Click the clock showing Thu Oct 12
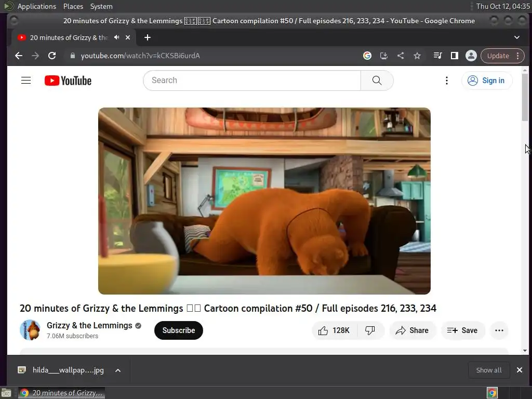 click(502, 6)
